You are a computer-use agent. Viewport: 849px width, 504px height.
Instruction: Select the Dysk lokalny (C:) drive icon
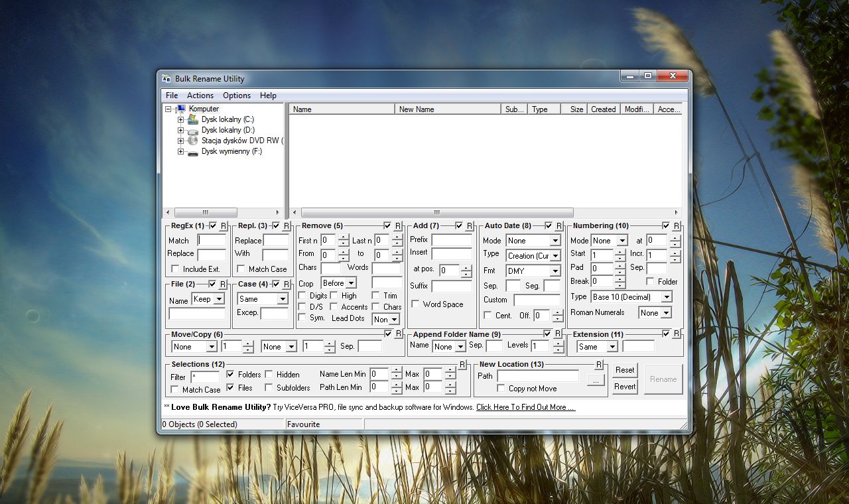click(192, 119)
